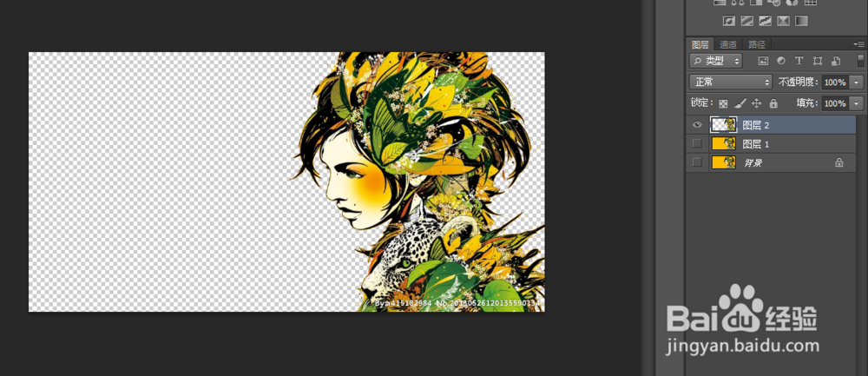
Task: Click the 填充 fill label
Action: click(807, 103)
